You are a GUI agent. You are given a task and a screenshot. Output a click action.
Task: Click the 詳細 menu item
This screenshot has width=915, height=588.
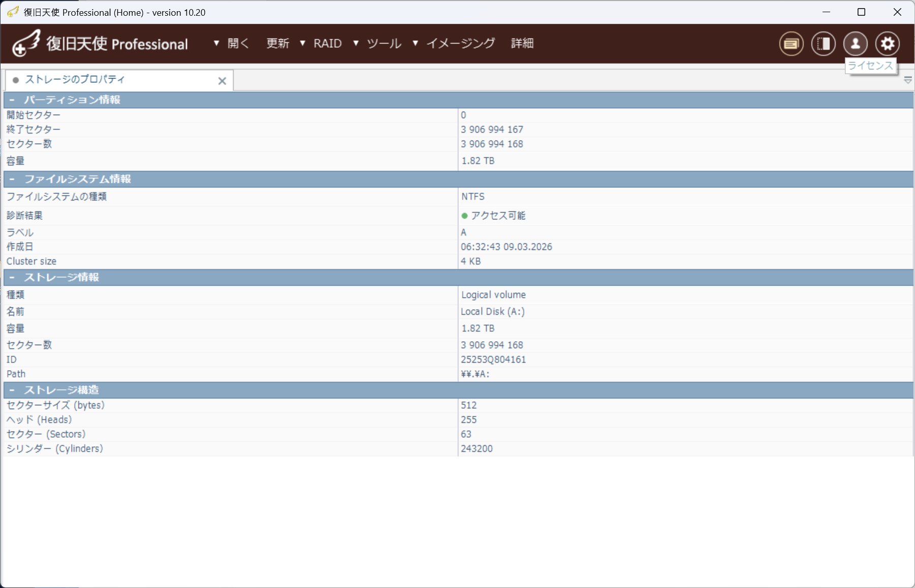[x=522, y=44]
